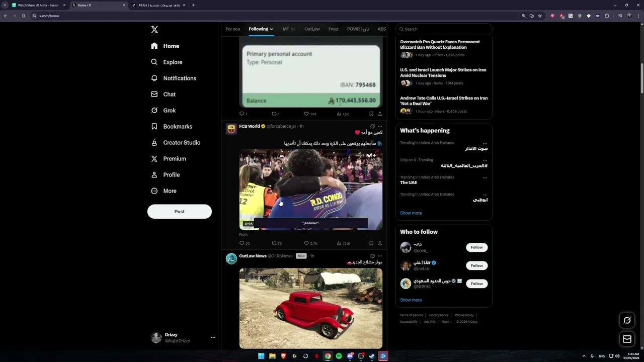Screen dimensions: 644x362
Task: Open Grok from the sidebar
Action: tap(163, 111)
